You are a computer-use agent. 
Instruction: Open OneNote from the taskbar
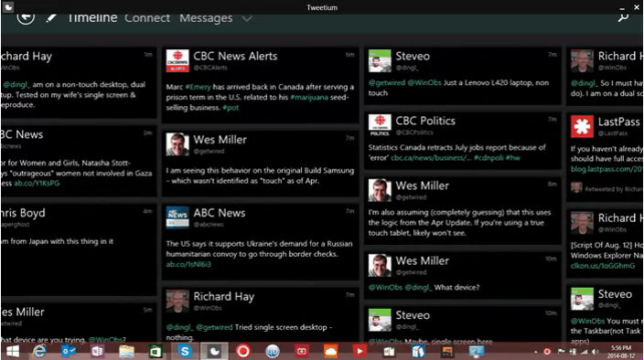tap(97, 352)
